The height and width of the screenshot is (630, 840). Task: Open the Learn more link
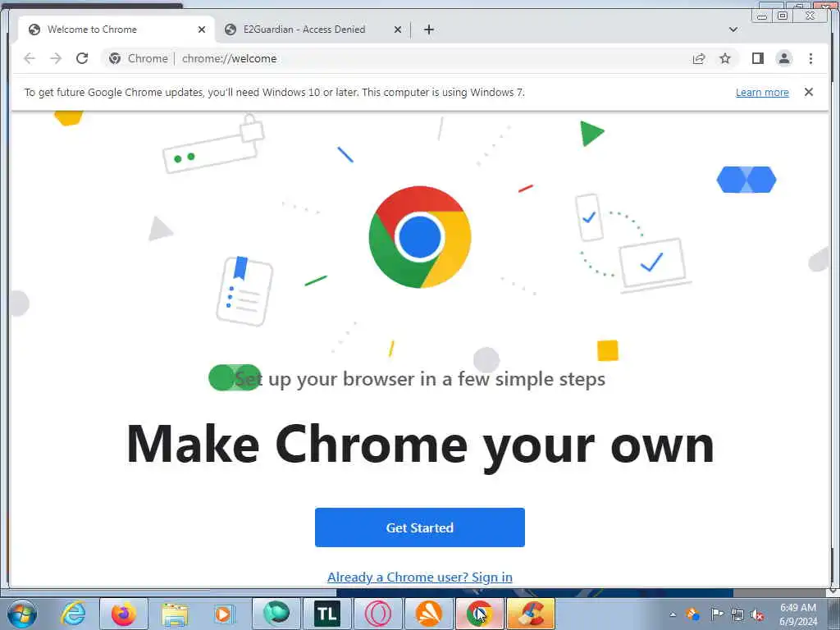click(x=762, y=92)
